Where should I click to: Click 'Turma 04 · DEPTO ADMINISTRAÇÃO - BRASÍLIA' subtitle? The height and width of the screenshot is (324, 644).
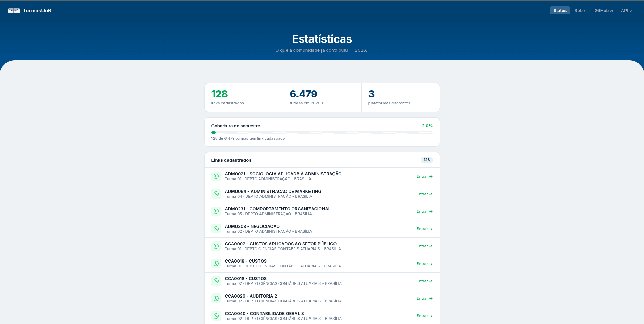tap(268, 197)
